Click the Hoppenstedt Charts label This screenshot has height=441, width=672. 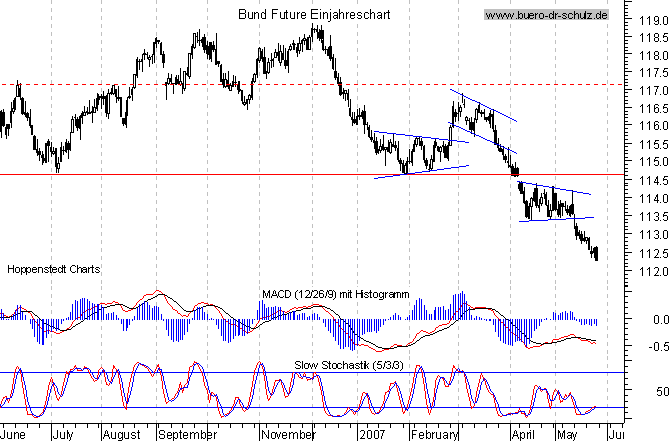pyautogui.click(x=53, y=270)
